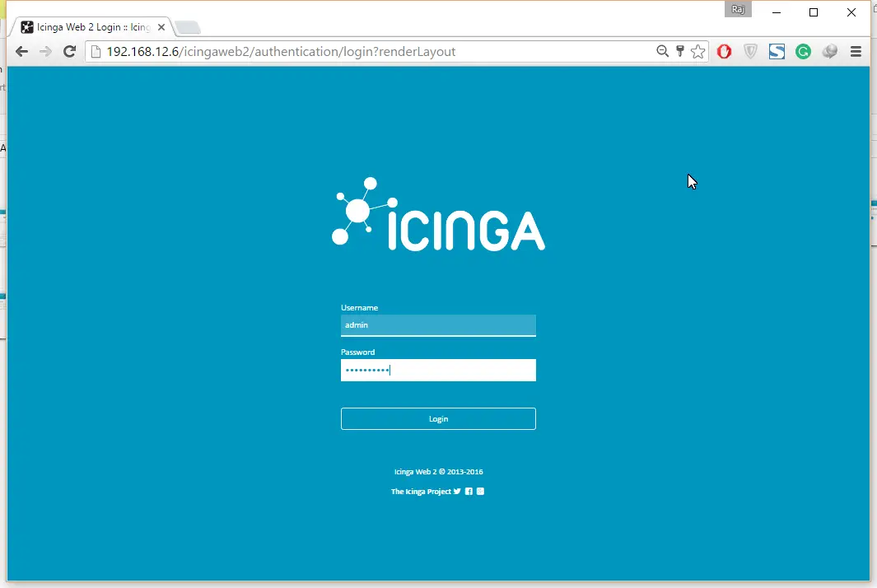877x588 pixels.
Task: Open a new browser tab
Action: pos(188,27)
